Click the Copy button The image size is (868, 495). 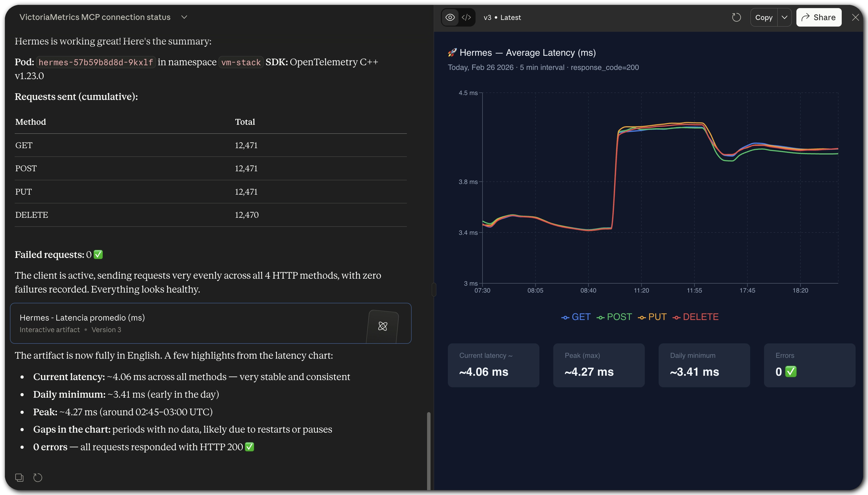(764, 17)
